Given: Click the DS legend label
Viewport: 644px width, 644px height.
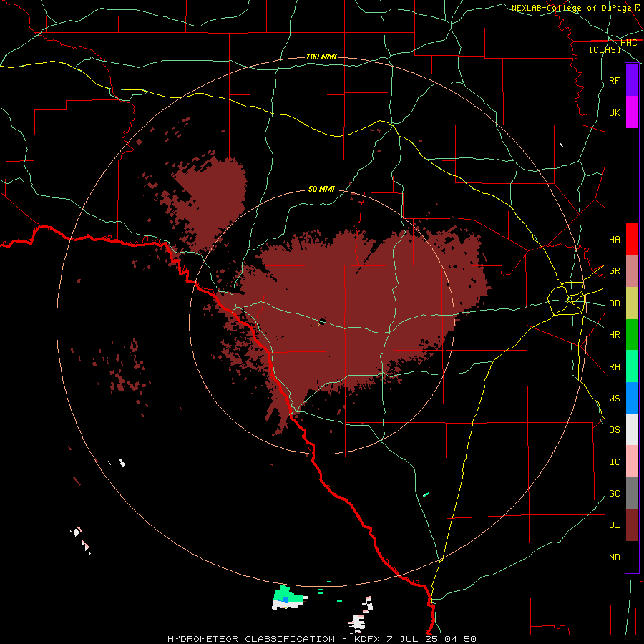Looking at the screenshot, I should point(614,429).
